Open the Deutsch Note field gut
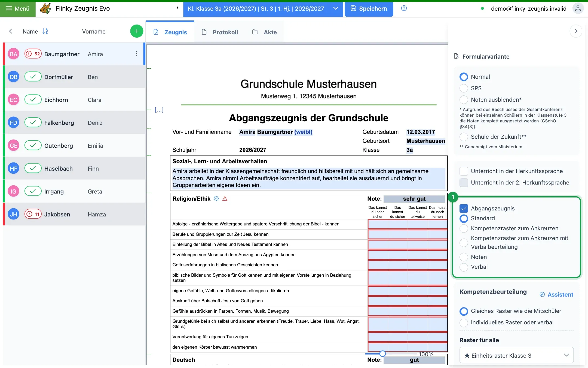The image size is (588, 368). click(x=414, y=360)
